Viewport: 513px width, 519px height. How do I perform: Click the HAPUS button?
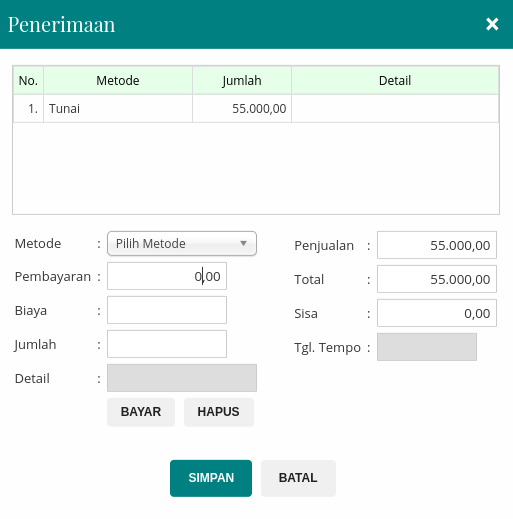[x=219, y=412]
